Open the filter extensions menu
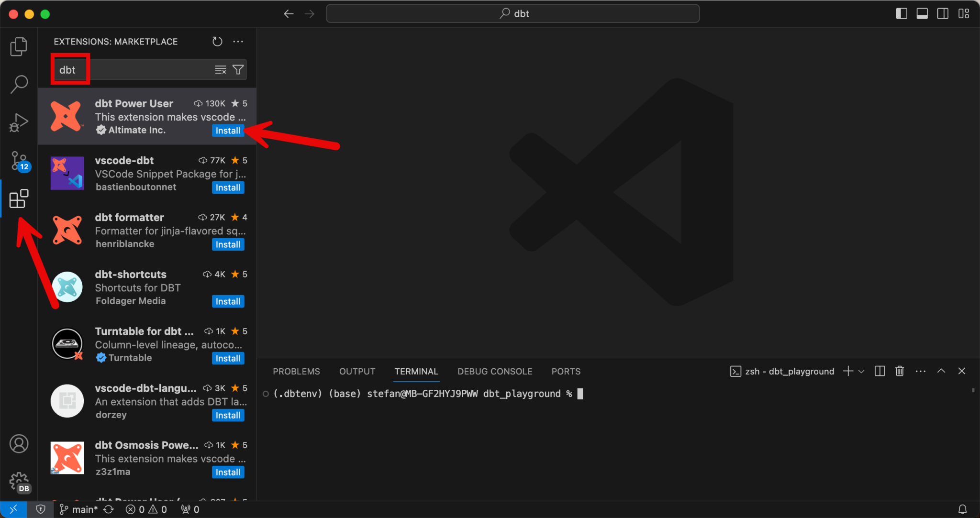This screenshot has width=980, height=518. (x=238, y=70)
